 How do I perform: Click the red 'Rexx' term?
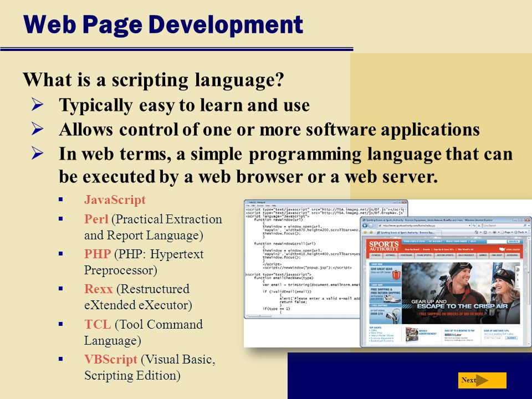(98, 289)
